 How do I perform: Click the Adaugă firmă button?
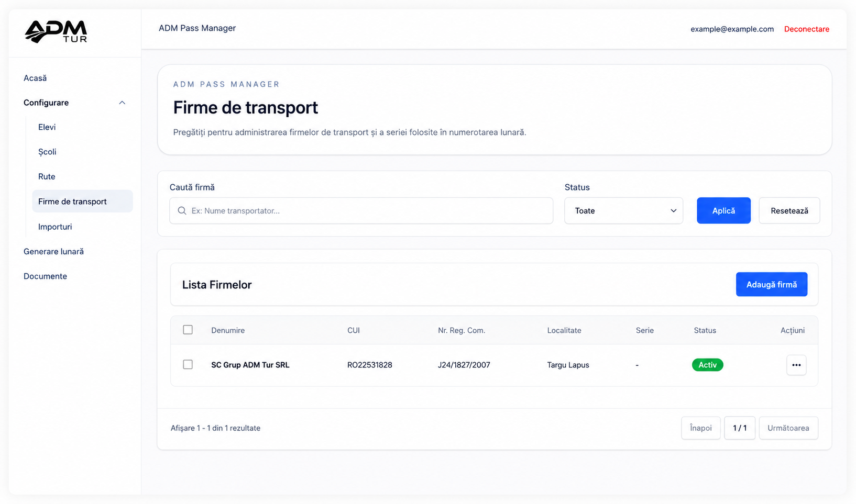(771, 284)
